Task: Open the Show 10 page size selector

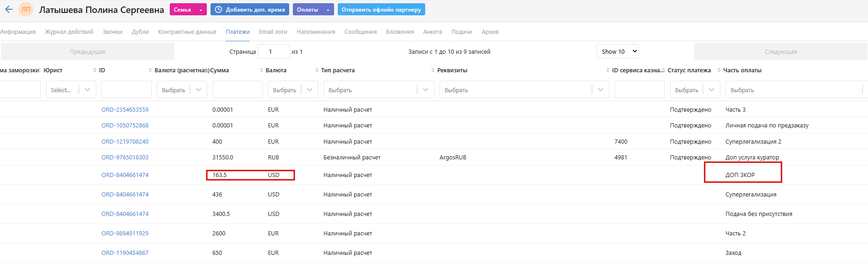Action: (x=618, y=51)
